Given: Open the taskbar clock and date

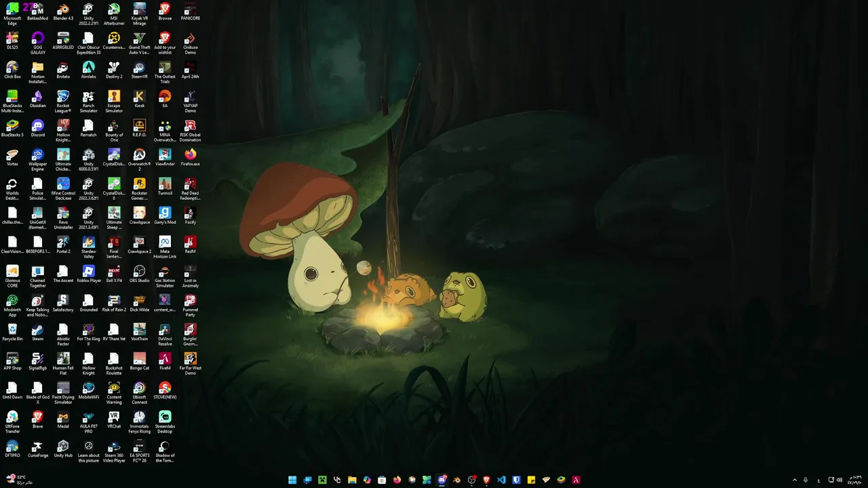Looking at the screenshot, I should 856,480.
